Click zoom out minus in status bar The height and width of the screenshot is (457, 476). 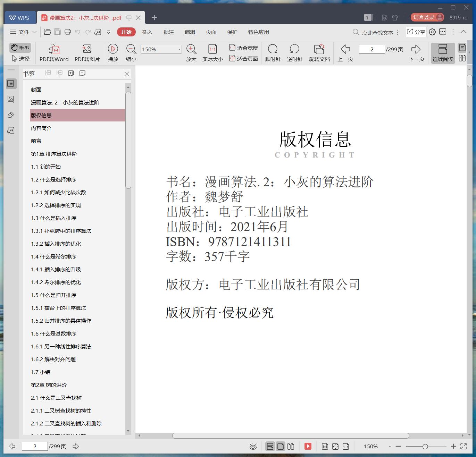[398, 447]
